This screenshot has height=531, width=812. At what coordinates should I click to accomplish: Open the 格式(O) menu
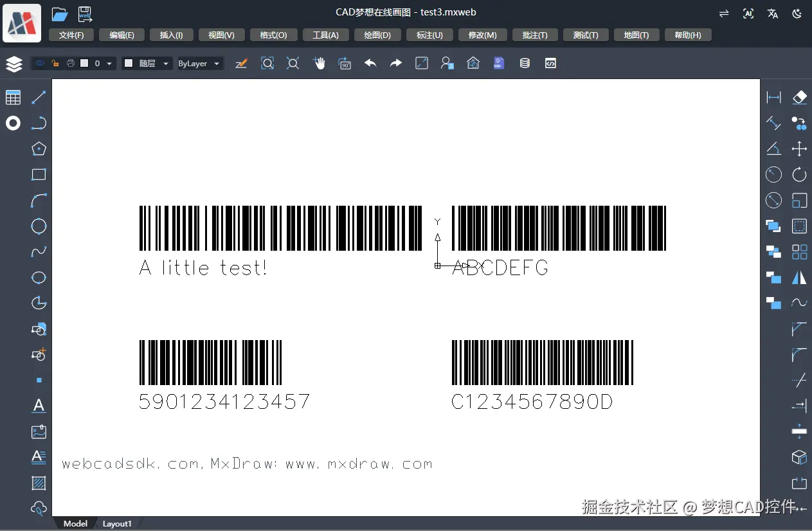273,35
